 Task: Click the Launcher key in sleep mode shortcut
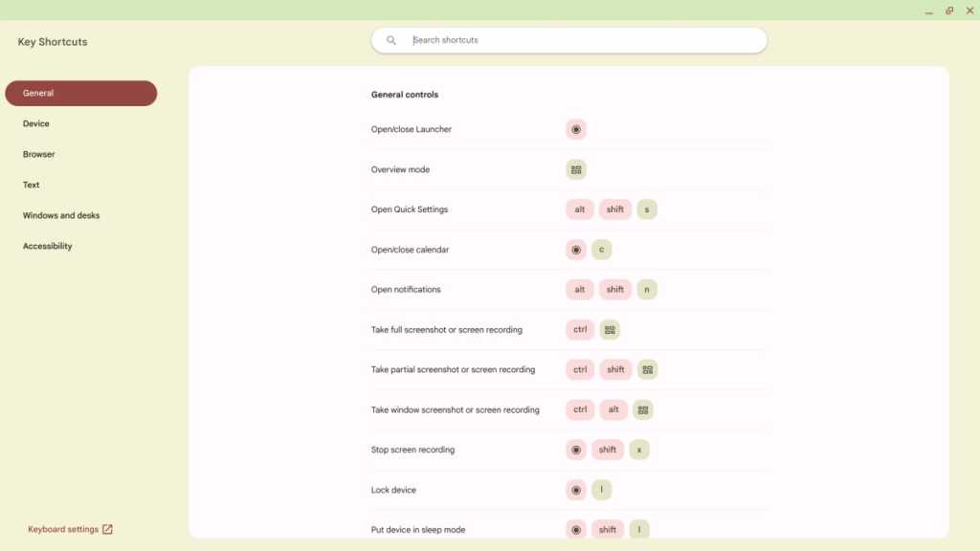pyautogui.click(x=576, y=529)
